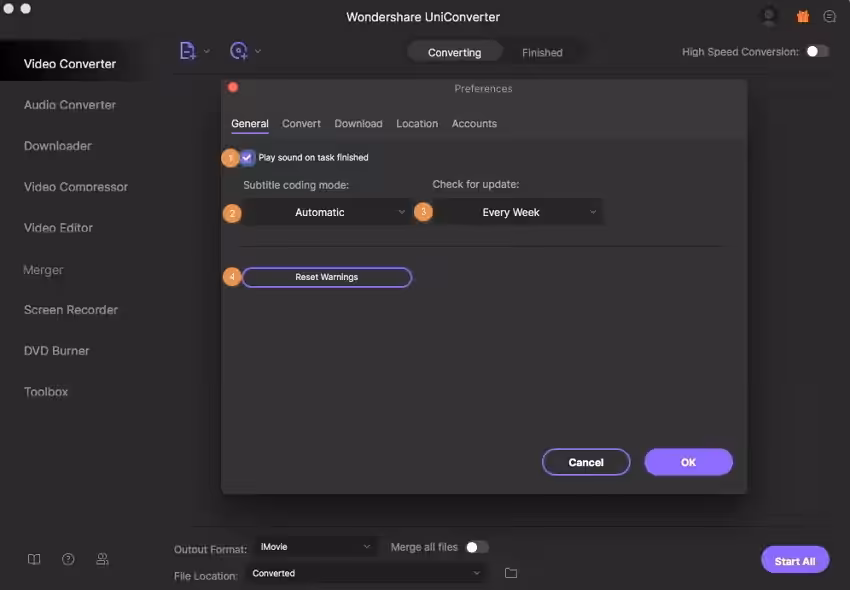The width and height of the screenshot is (850, 590).
Task: Switch to the Location preferences tab
Action: click(417, 124)
